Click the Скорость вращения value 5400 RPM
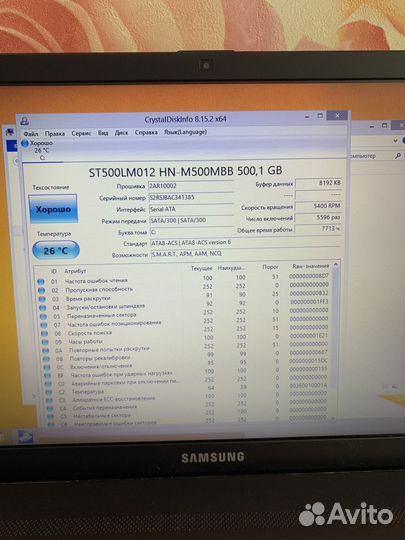 coord(319,206)
